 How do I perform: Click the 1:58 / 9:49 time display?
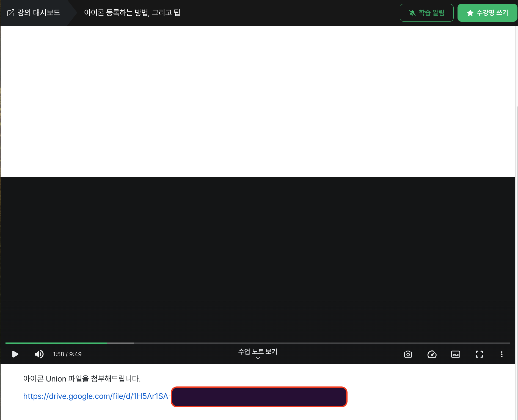(x=67, y=354)
